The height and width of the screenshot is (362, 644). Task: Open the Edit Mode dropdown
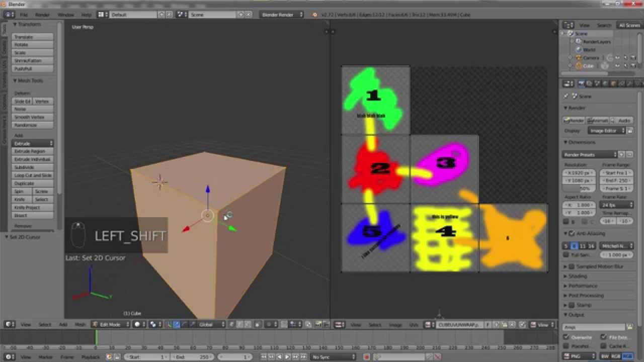[111, 324]
